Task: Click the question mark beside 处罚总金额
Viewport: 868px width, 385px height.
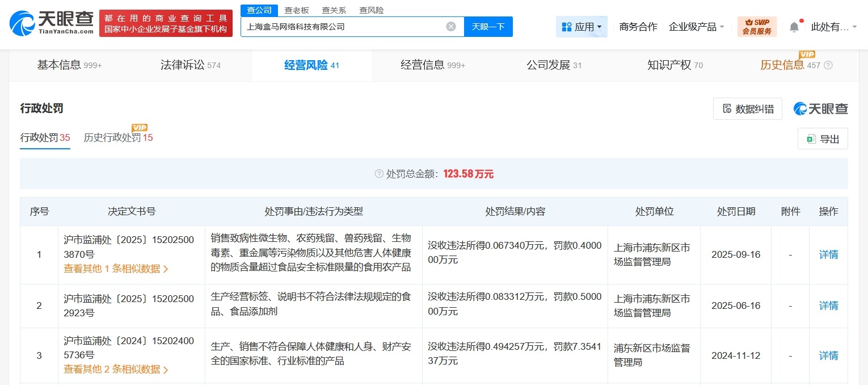Action: coord(378,174)
